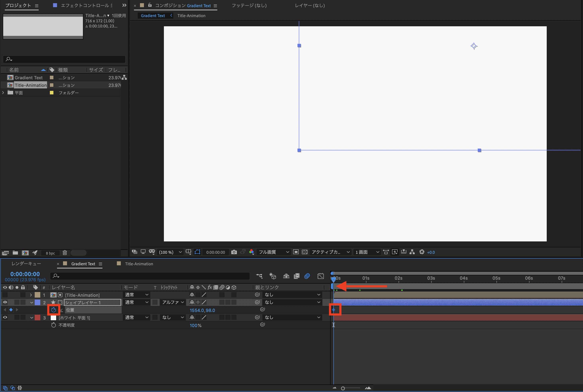Open the レンダーキュー tab
Viewport: 583px width, 392px height.
[x=26, y=264]
